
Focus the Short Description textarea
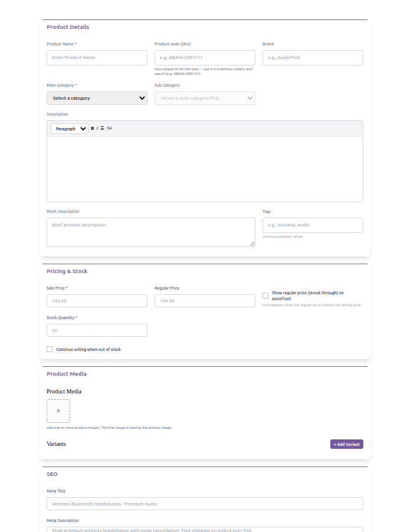coord(151,232)
